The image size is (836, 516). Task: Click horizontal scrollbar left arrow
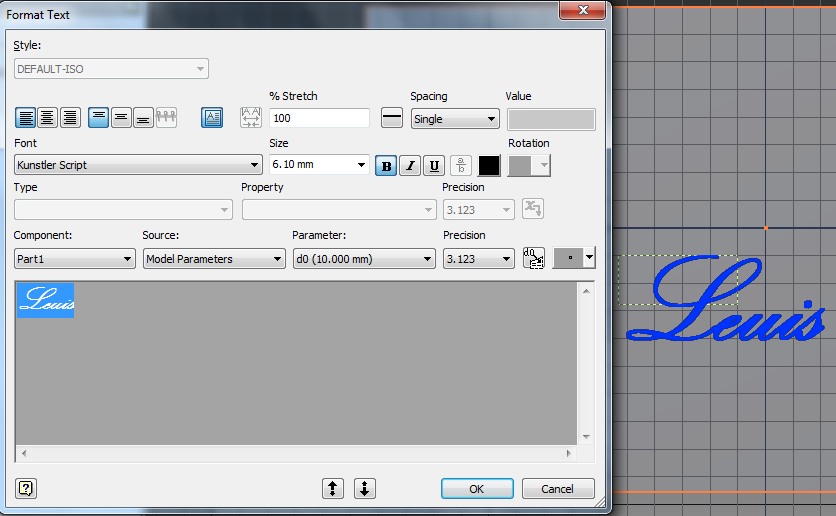[x=23, y=453]
